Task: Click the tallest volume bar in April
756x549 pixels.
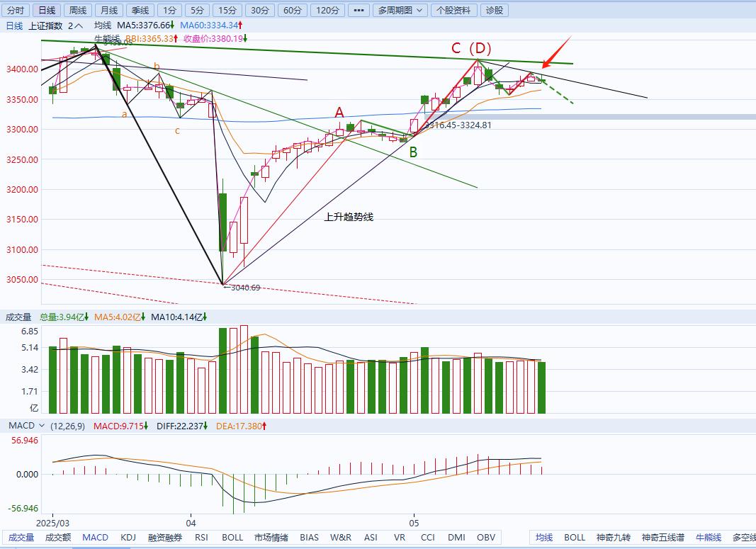Action: pyautogui.click(x=244, y=369)
